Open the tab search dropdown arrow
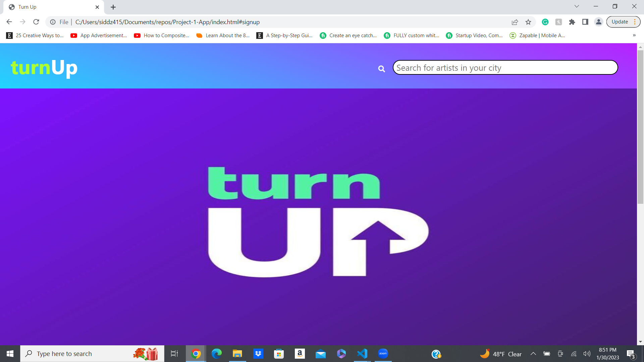The width and height of the screenshot is (644, 362). point(577,6)
